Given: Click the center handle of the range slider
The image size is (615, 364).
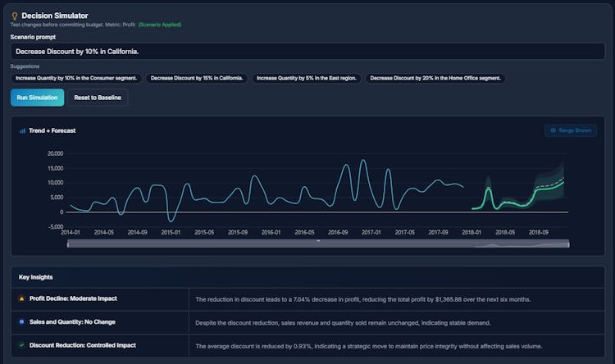Looking at the screenshot, I should click(318, 240).
